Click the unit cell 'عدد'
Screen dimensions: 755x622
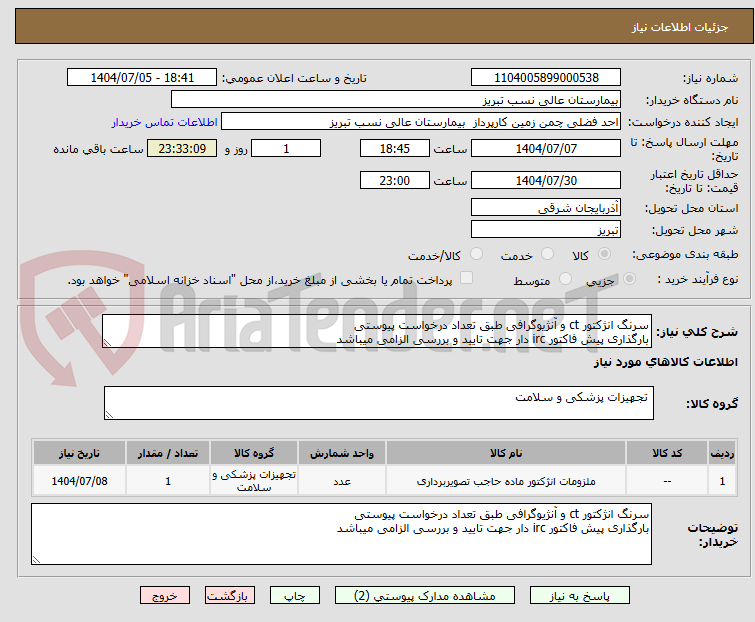tap(342, 481)
